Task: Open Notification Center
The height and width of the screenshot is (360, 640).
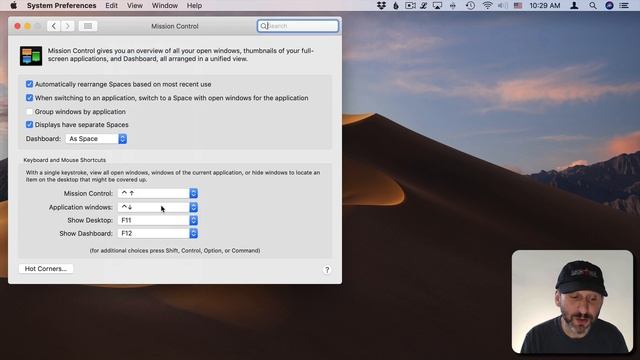Action: coord(624,6)
